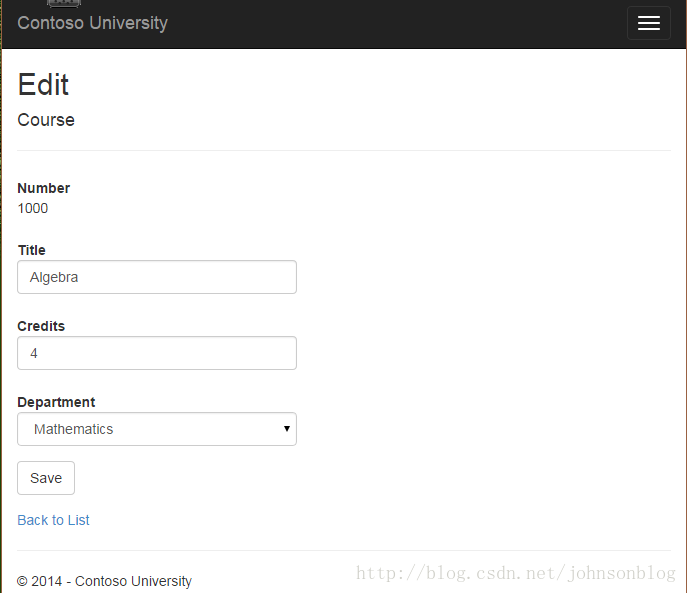
Task: Click the Credits field label
Action: 41,326
